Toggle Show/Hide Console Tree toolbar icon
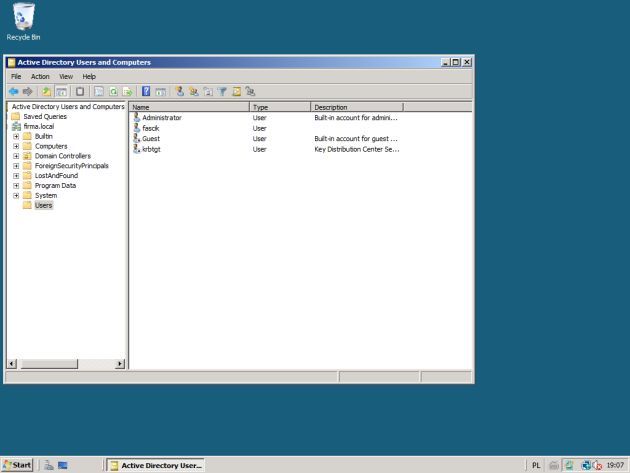This screenshot has height=473, width=630. coord(61,92)
